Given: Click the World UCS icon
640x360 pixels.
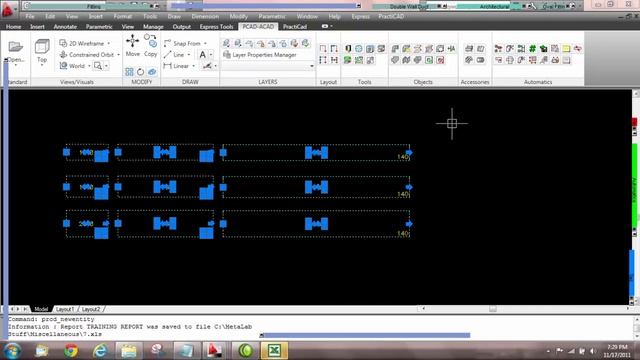Looking at the screenshot, I should point(63,66).
